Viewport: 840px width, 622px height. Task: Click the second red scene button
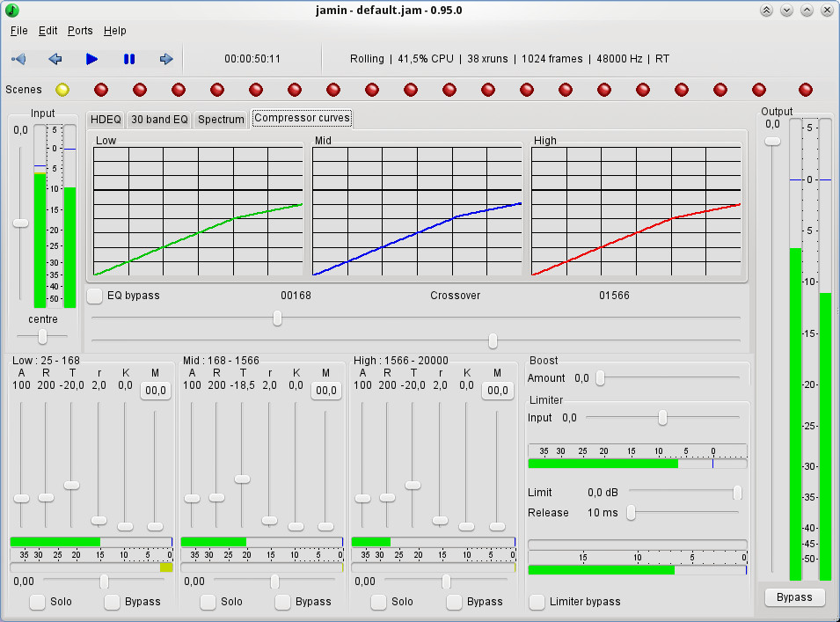coord(140,90)
